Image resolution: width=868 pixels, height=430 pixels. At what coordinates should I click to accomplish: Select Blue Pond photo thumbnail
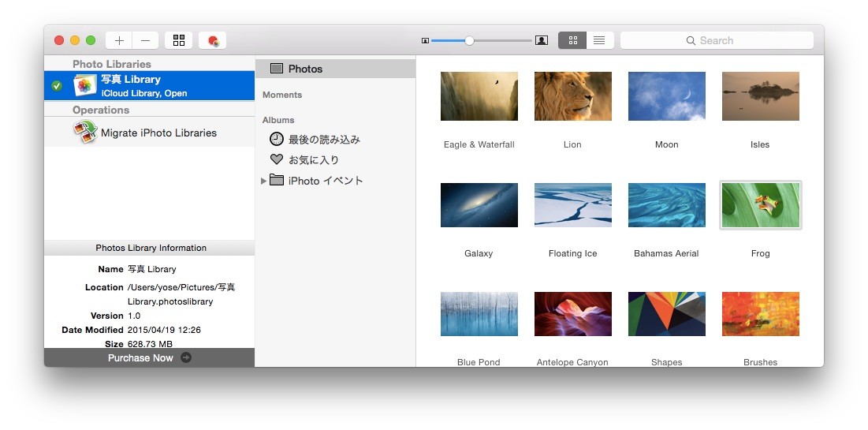point(479,314)
